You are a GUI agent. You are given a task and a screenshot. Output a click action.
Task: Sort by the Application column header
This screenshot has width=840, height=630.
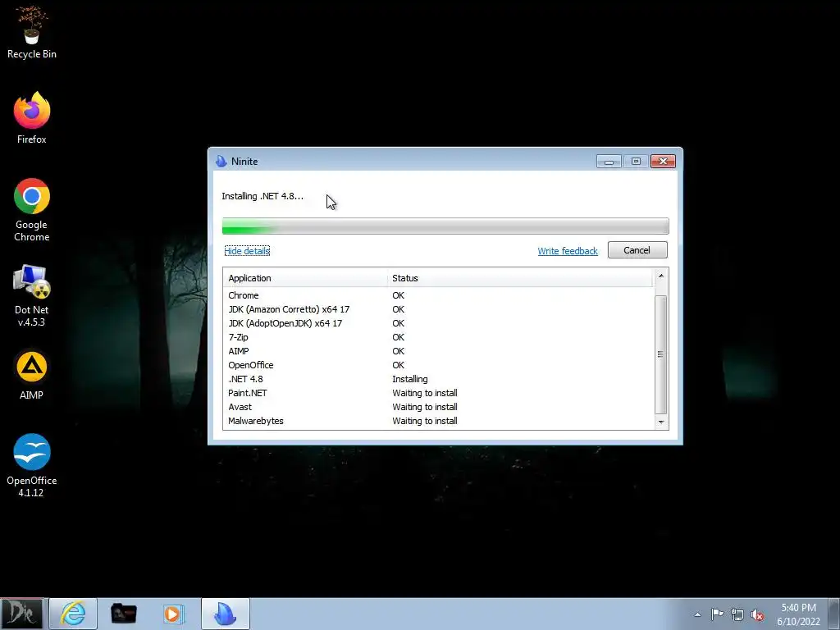point(305,278)
